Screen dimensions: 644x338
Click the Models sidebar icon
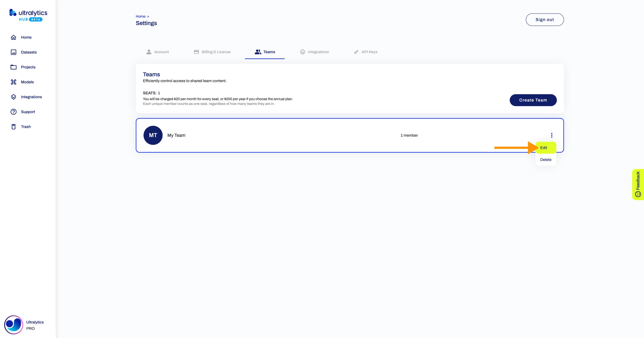(x=13, y=82)
